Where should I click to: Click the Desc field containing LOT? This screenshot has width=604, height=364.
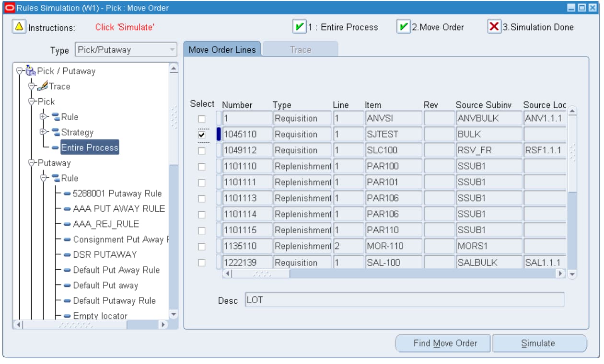(404, 300)
